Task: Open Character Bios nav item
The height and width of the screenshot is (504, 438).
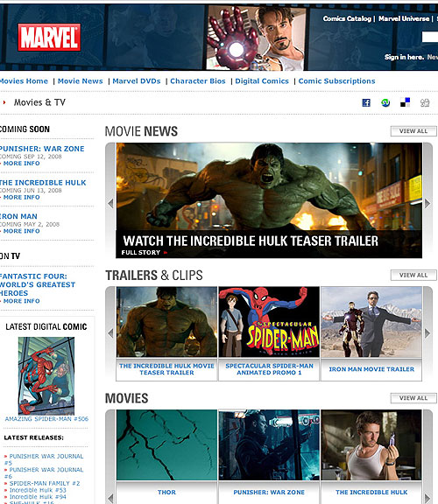Action: (198, 81)
